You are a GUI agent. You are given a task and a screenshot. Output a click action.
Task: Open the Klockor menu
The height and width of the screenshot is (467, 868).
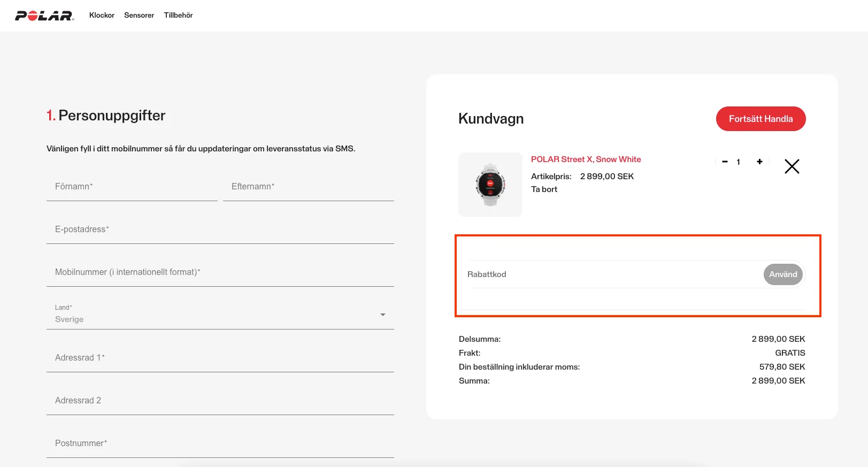[x=102, y=16]
